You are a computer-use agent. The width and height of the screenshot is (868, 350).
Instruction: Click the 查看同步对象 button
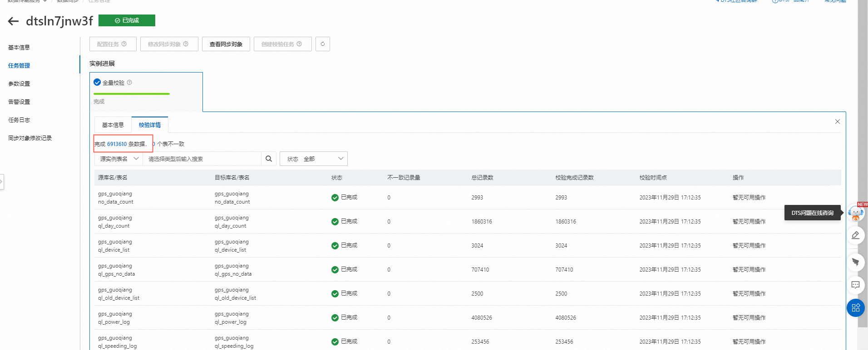point(226,44)
